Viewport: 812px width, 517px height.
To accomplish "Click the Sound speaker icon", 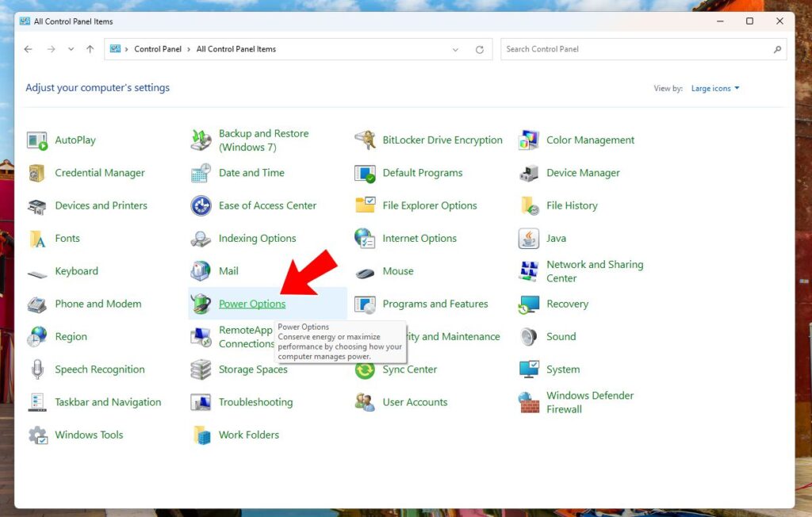I will tap(529, 337).
